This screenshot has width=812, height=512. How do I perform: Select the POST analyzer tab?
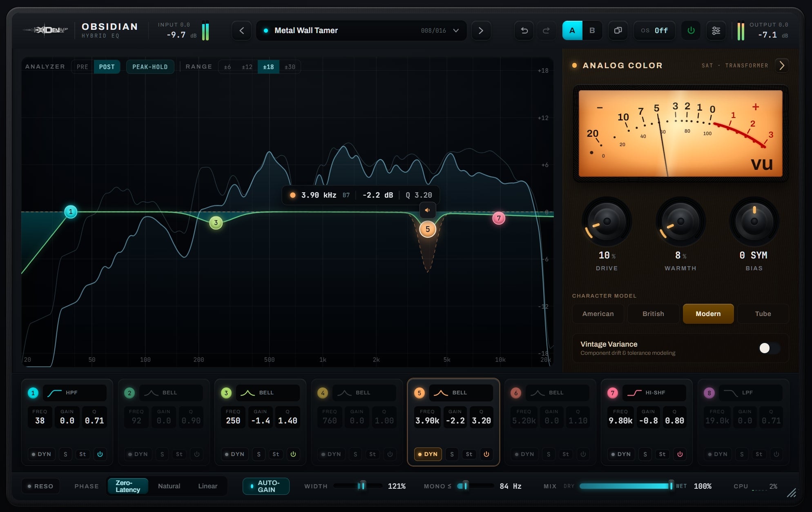pos(107,67)
